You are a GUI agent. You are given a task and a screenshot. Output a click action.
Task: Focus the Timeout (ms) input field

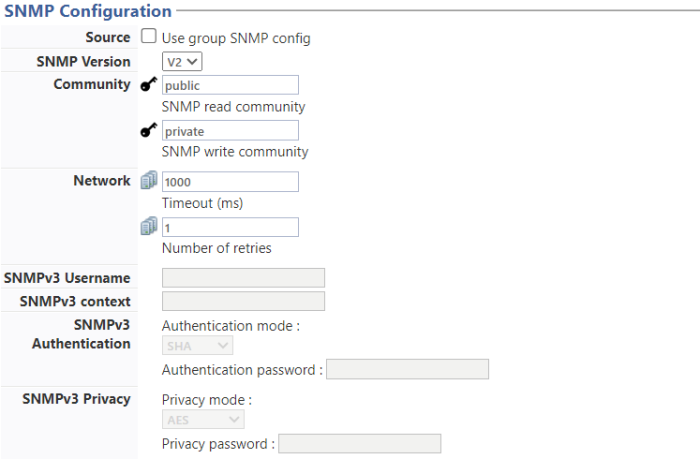230,181
